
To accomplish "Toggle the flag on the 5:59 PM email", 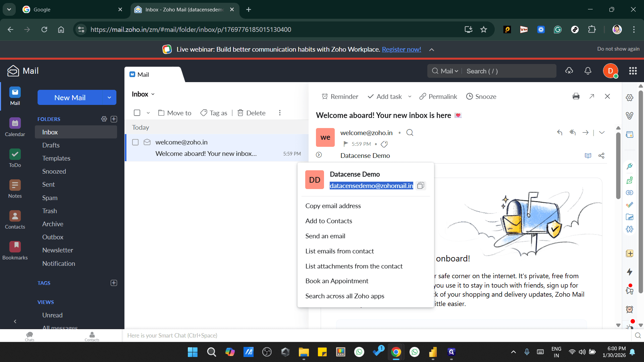I will (345, 144).
